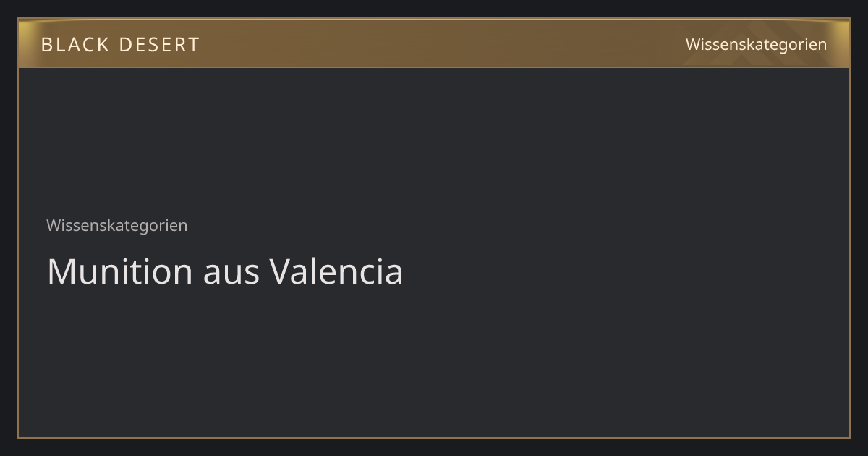The height and width of the screenshot is (456, 868).
Task: Click the gold divider line under header
Action: (x=434, y=67)
